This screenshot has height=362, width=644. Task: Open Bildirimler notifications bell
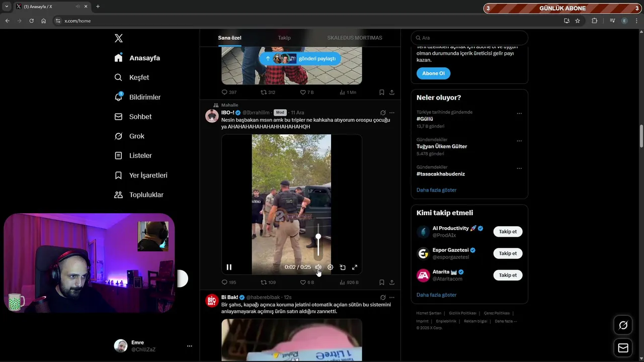[x=137, y=97]
